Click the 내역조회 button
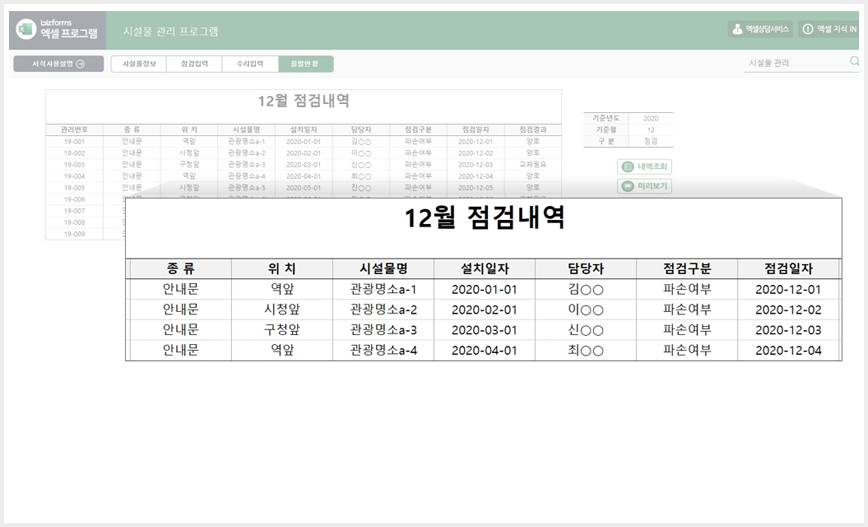This screenshot has width=868, height=527. click(x=644, y=167)
